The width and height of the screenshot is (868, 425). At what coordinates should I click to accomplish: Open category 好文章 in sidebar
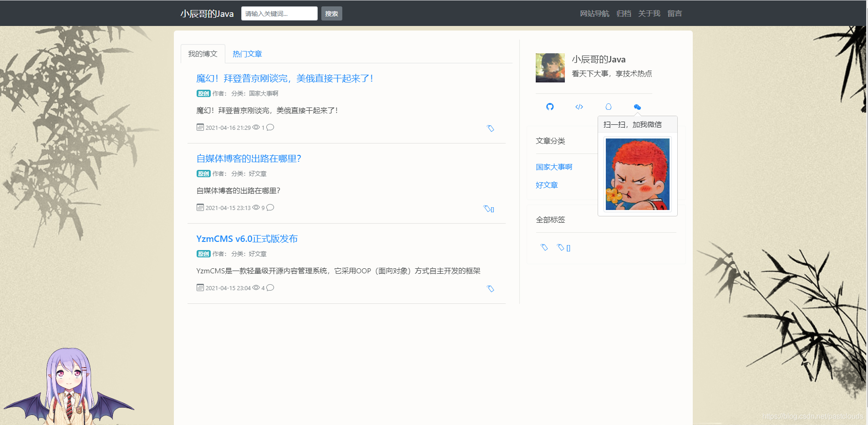pyautogui.click(x=547, y=185)
